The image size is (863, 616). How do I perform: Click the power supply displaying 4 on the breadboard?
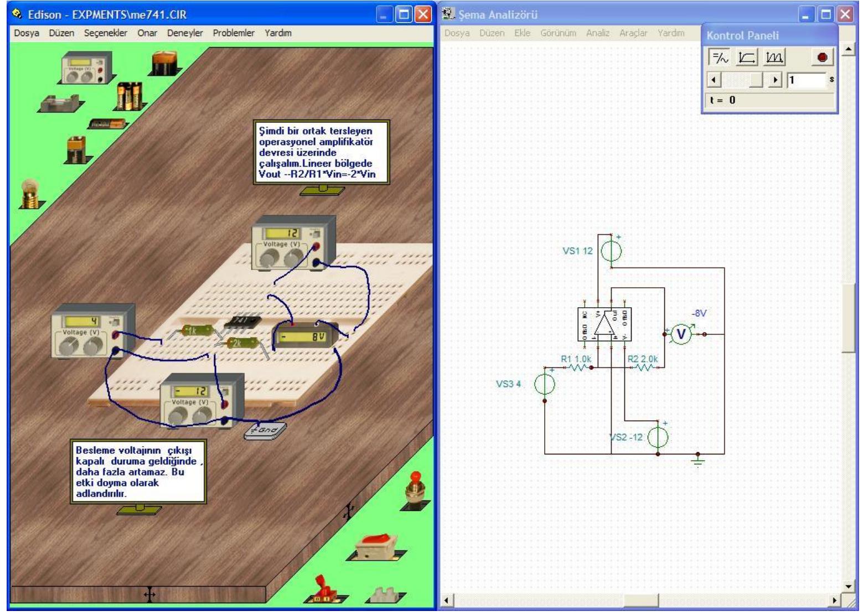[x=92, y=331]
